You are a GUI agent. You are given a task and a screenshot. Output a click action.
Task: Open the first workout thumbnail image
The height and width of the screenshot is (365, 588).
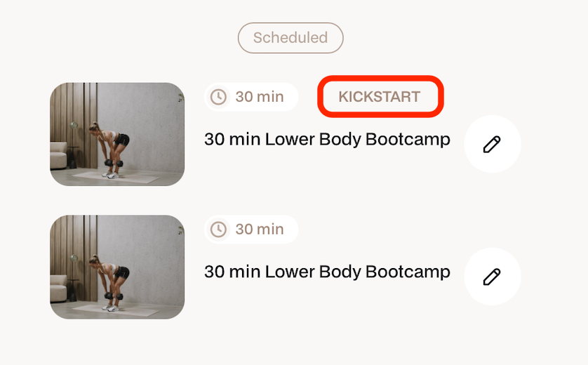[117, 134]
